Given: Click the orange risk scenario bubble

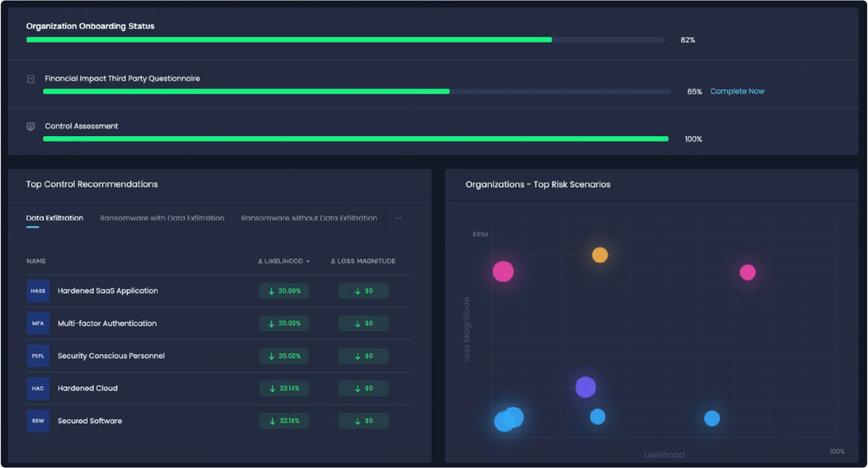Looking at the screenshot, I should click(600, 255).
